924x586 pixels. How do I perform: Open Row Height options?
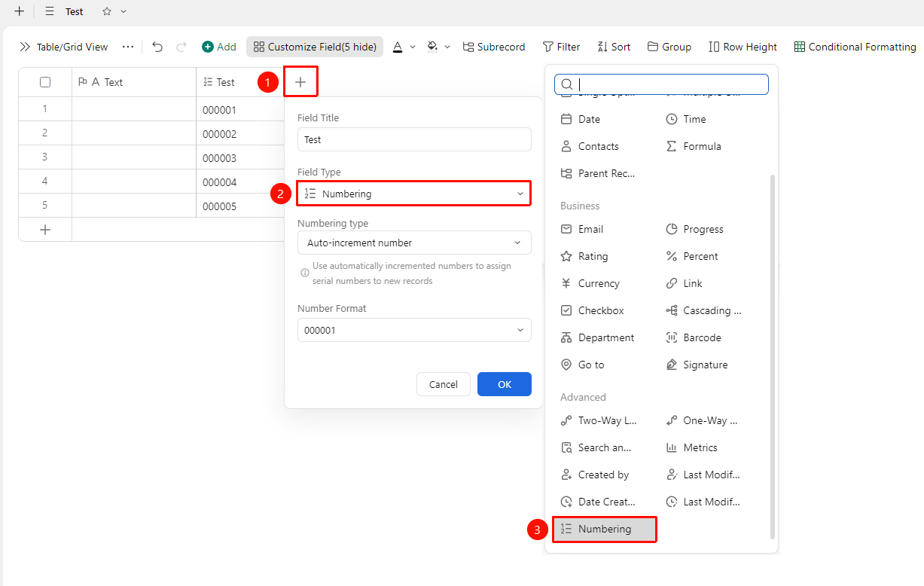[x=743, y=47]
